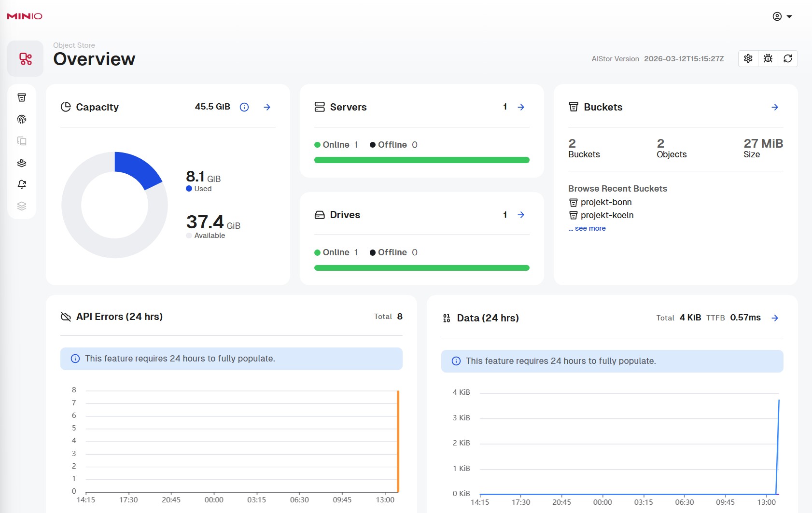Image resolution: width=812 pixels, height=513 pixels.
Task: Click the MinIO logo
Action: pos(25,16)
